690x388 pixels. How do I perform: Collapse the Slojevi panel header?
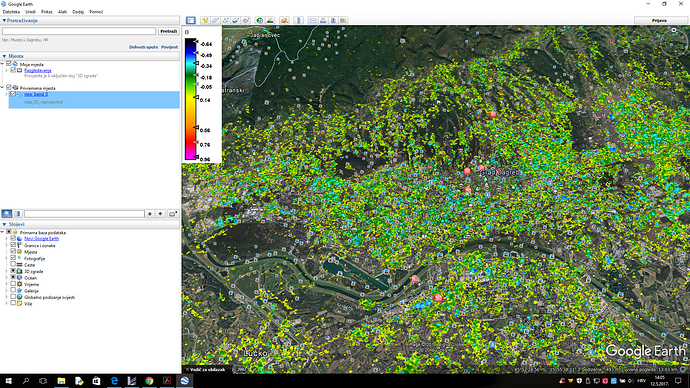90,224
